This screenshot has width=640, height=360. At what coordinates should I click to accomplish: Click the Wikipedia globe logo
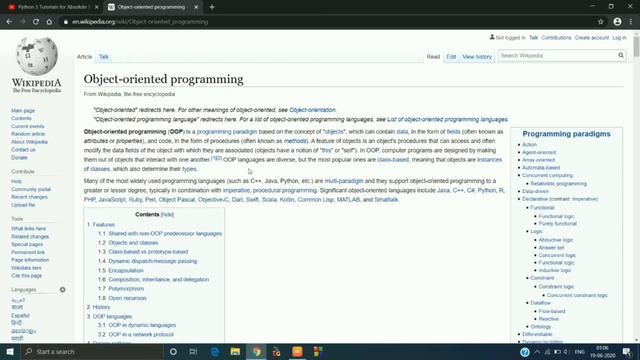pos(37,56)
